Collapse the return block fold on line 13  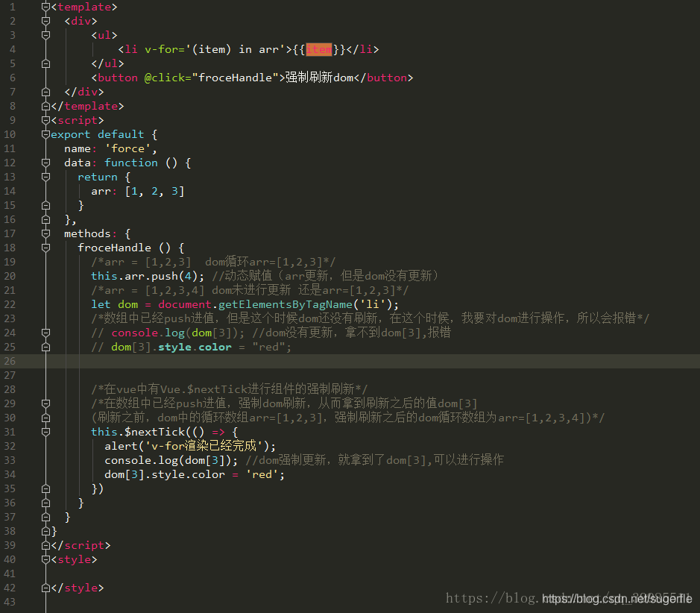coord(45,177)
